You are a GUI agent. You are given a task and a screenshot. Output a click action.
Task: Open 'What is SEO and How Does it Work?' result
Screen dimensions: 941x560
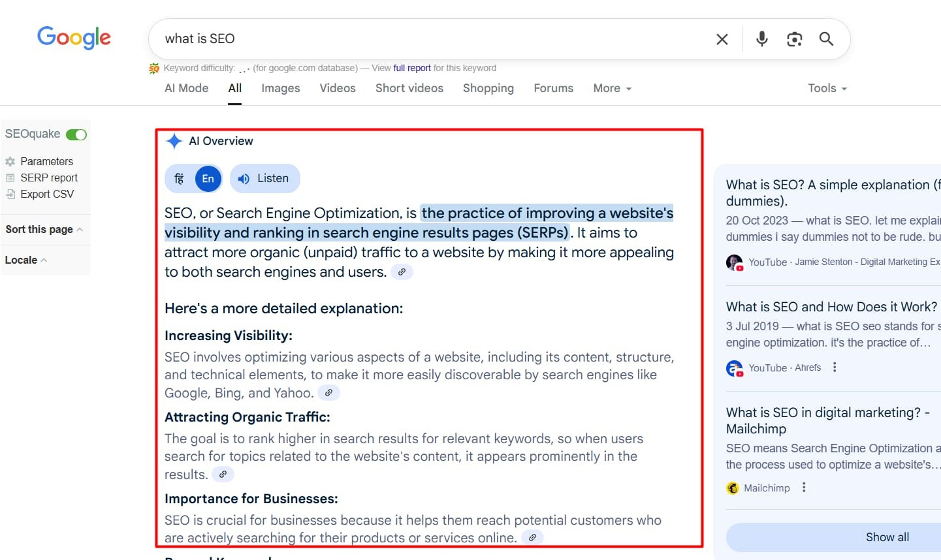(x=831, y=307)
